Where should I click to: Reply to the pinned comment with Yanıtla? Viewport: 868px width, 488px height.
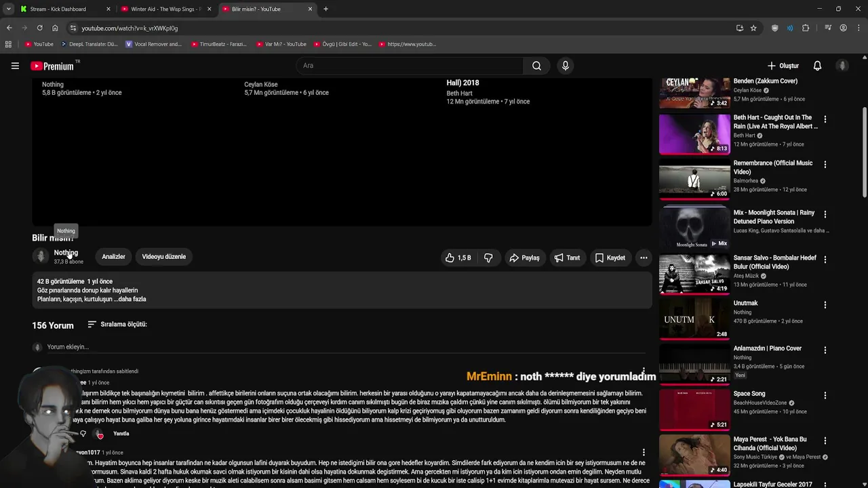(121, 434)
